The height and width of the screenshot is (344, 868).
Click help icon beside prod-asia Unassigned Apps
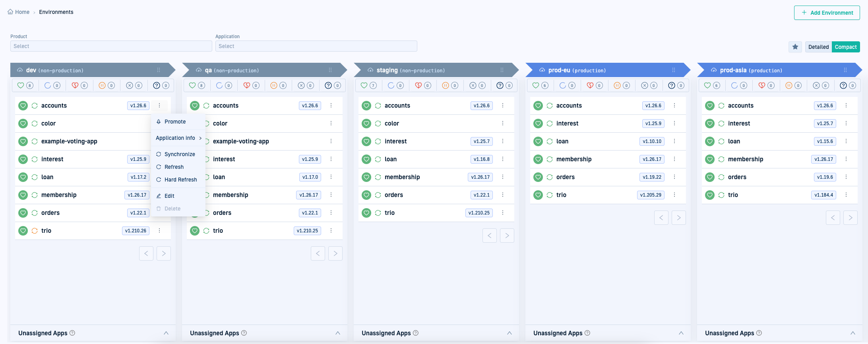[759, 333]
